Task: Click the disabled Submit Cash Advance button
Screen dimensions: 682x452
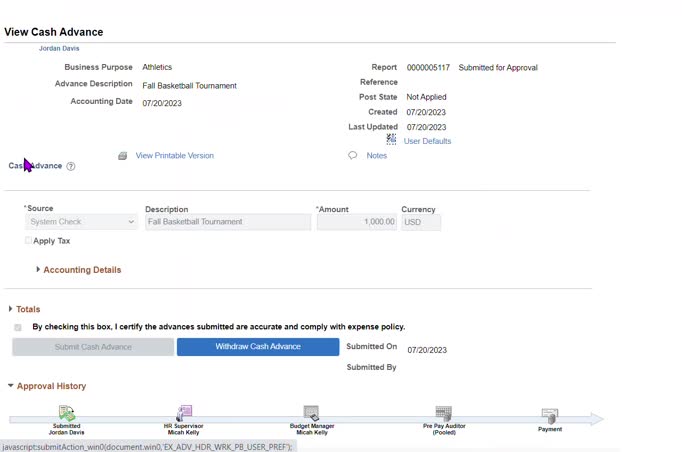Action: tap(93, 347)
